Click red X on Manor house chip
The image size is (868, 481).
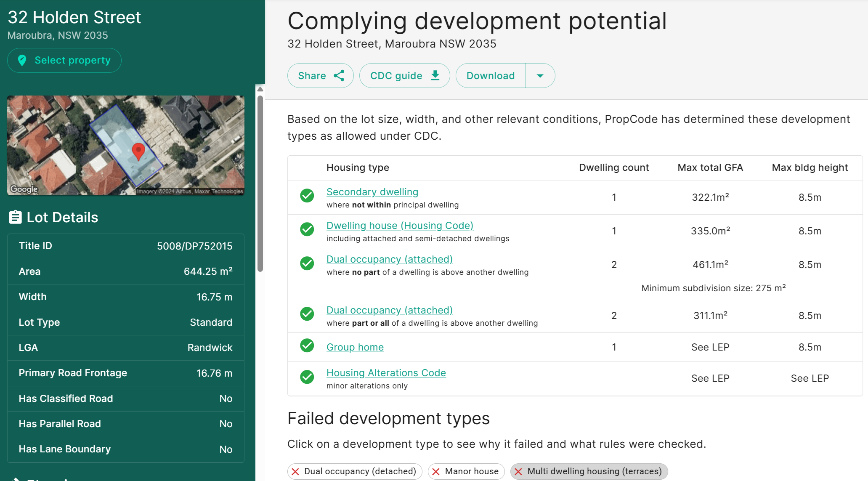pos(436,472)
